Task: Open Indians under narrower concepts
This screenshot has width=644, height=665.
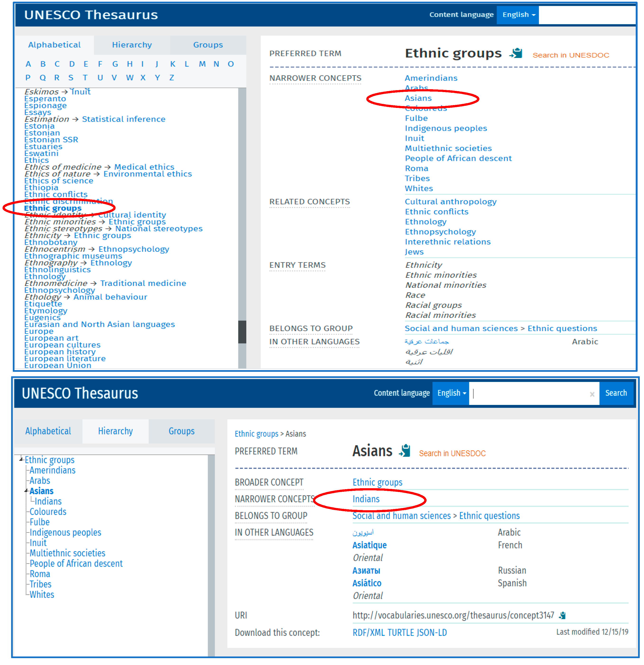Action: point(366,499)
